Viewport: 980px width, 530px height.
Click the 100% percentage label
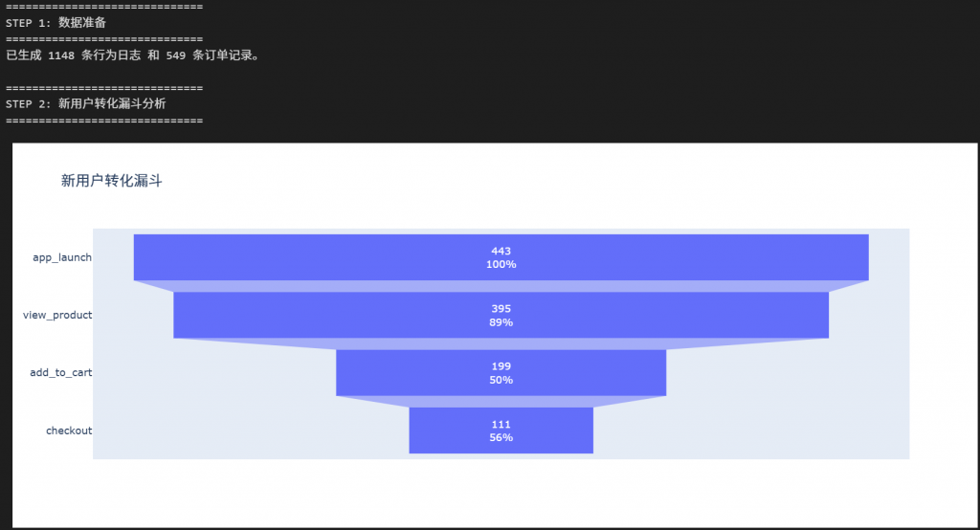tap(501, 264)
